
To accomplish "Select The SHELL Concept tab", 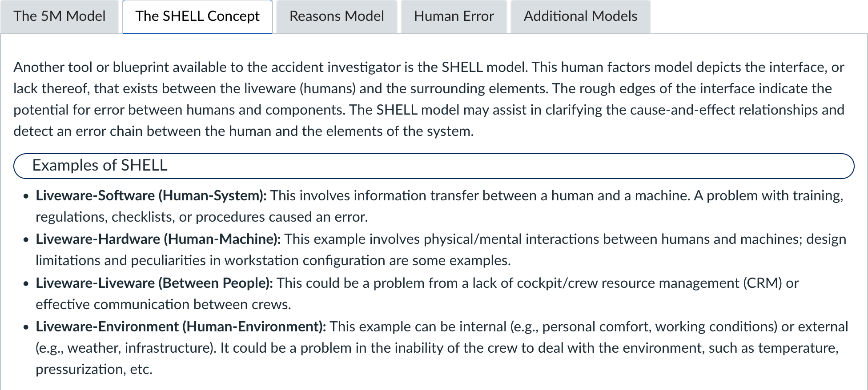I will pos(197,16).
